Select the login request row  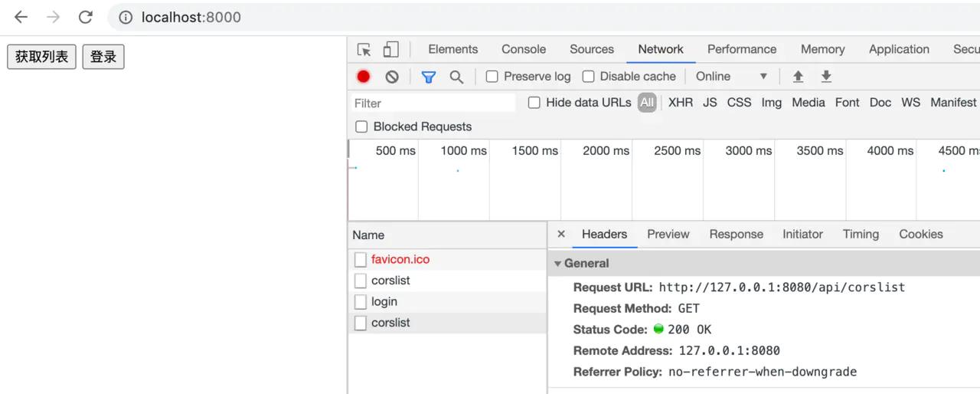click(x=448, y=302)
